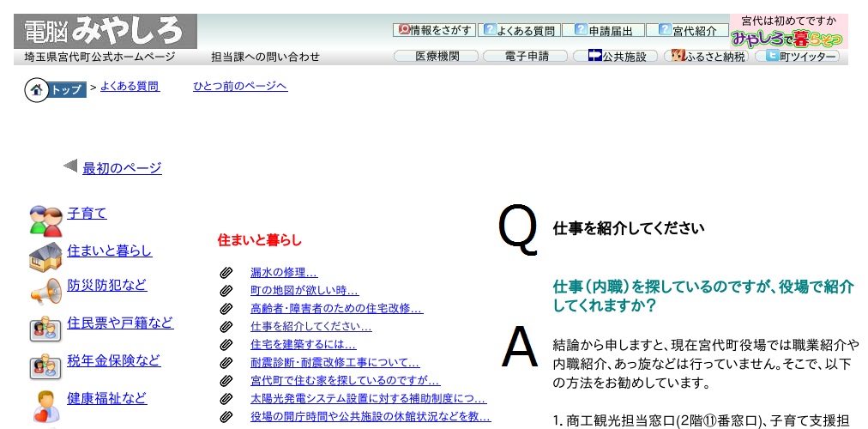Click the 子育て family icon
The height and width of the screenshot is (429, 868).
tap(45, 221)
